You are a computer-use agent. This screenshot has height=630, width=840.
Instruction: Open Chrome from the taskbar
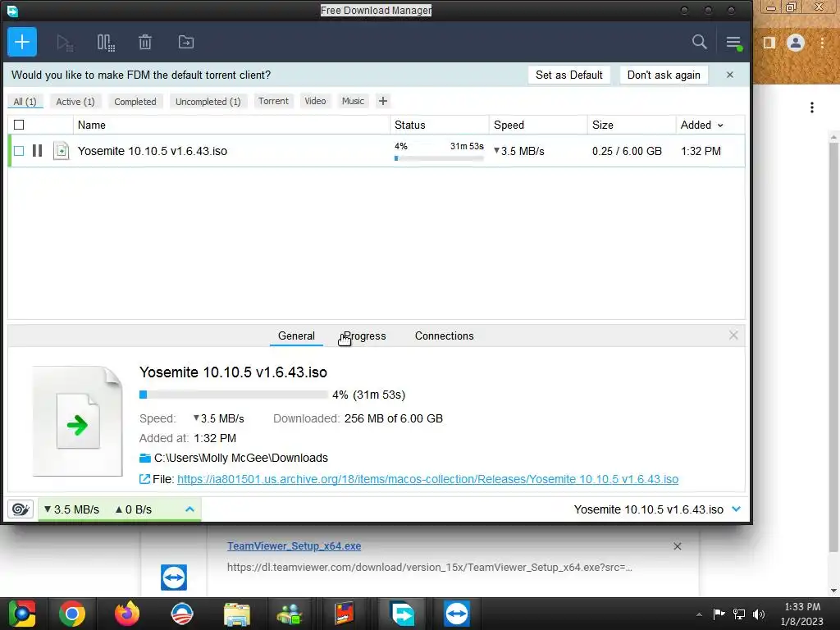[x=72, y=614]
